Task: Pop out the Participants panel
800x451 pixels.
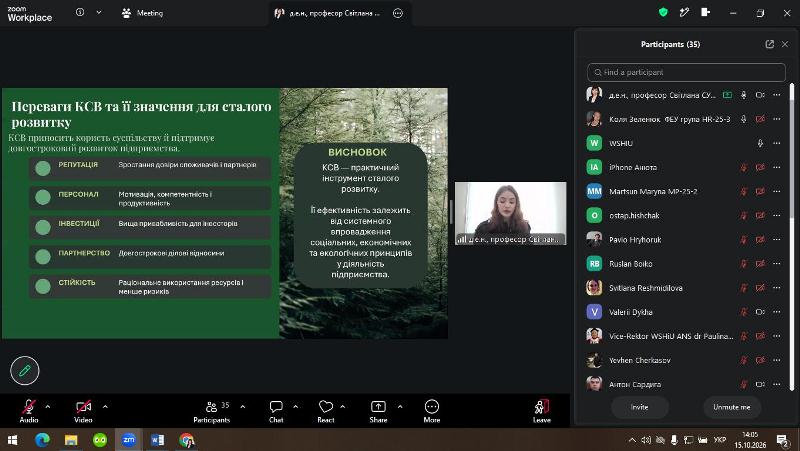Action: point(769,44)
